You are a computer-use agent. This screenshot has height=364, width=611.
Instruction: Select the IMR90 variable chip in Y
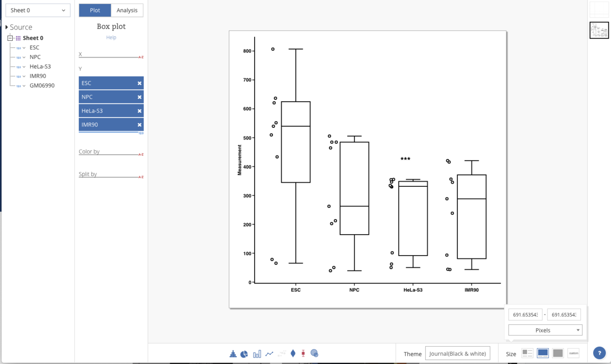(111, 124)
